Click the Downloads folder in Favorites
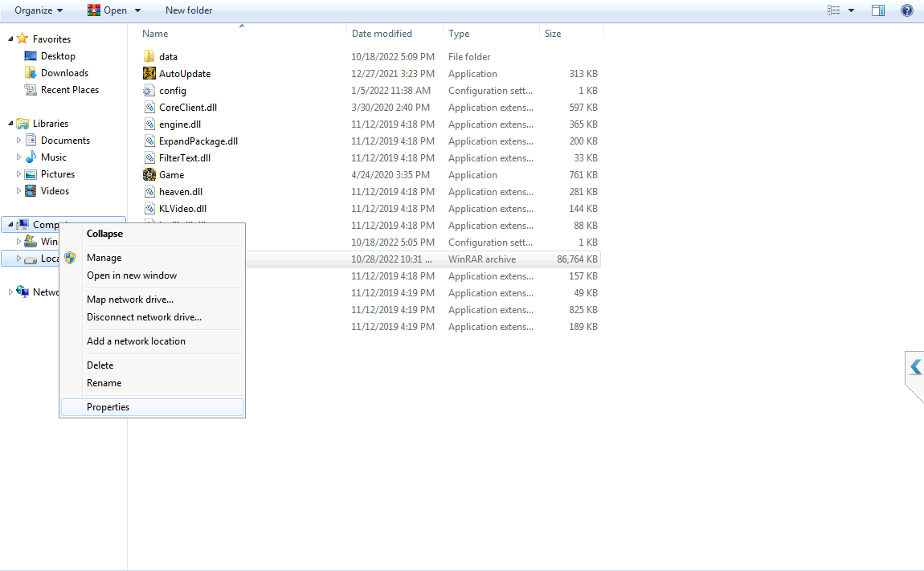 [x=64, y=73]
